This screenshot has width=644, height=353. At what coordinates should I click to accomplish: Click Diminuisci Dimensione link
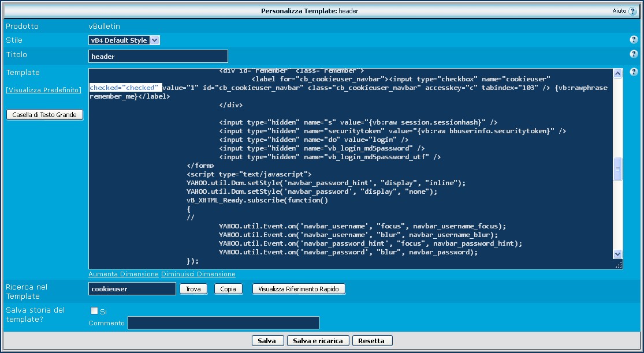[198, 274]
